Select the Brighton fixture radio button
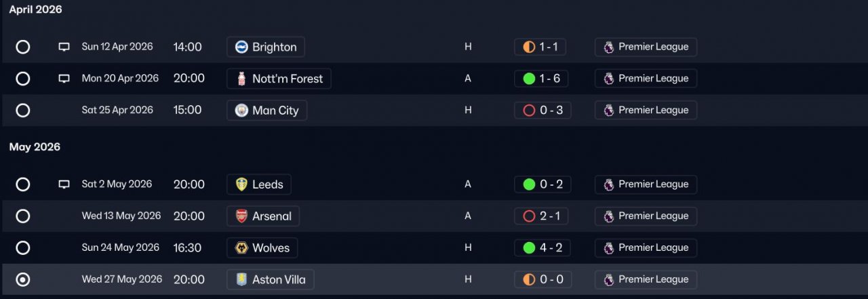This screenshot has width=868, height=299. [23, 47]
